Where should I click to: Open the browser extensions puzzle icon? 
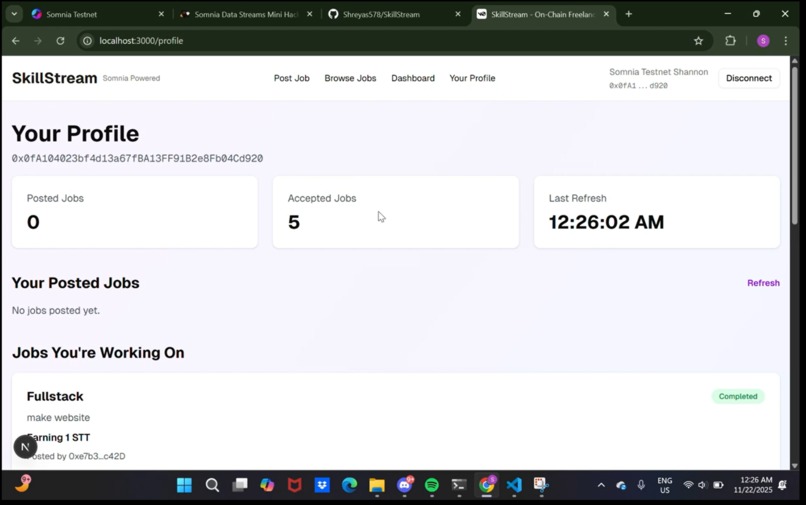[x=730, y=41]
